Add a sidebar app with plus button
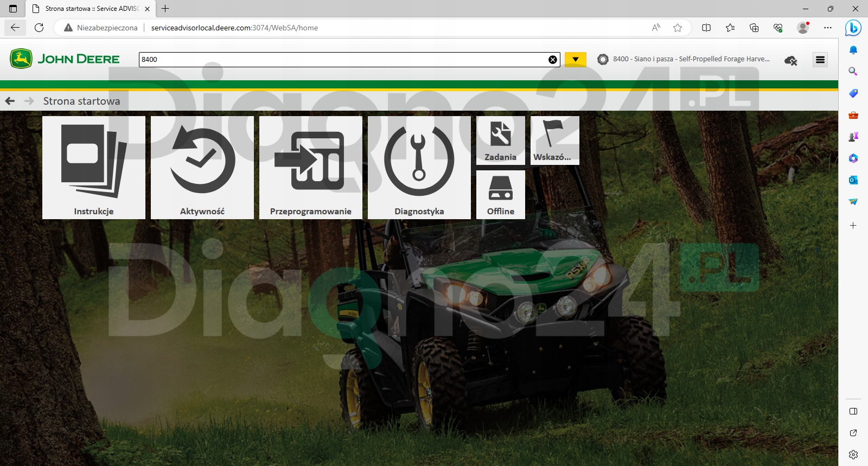This screenshot has width=868, height=466. [853, 225]
